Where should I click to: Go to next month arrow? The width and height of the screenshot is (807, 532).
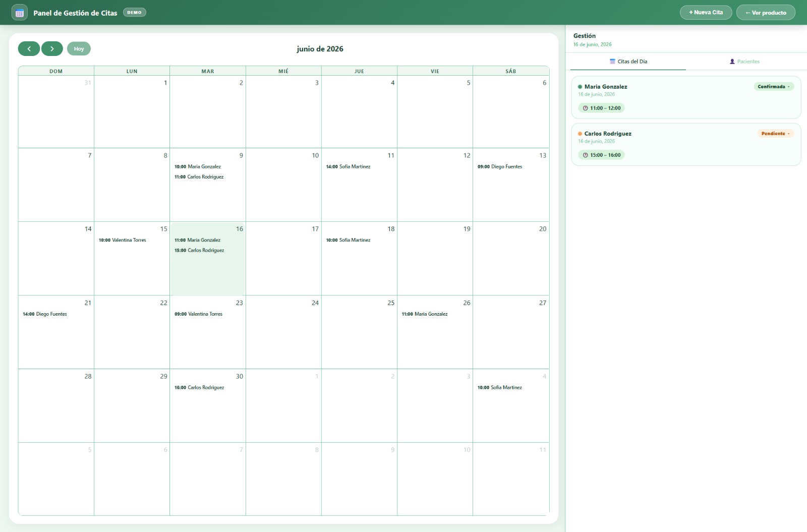52,49
